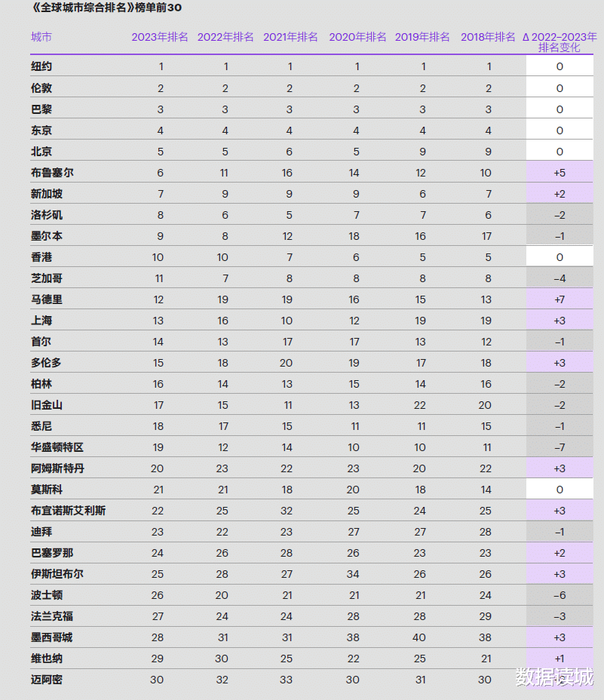Select the city name 旧金山
The width and height of the screenshot is (604, 700).
(x=47, y=405)
